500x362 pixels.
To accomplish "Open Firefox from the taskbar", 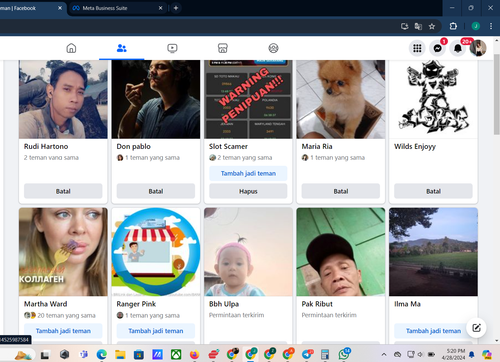I will pos(195,354).
